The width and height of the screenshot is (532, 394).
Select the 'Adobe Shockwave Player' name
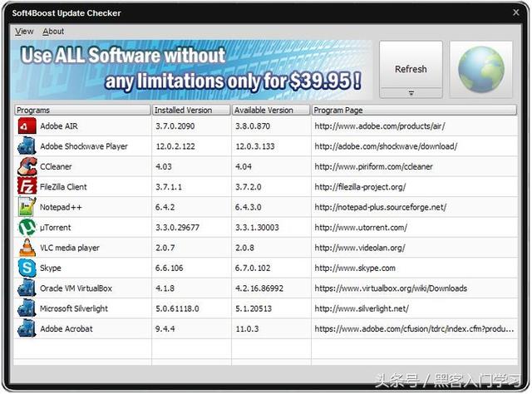click(x=84, y=146)
